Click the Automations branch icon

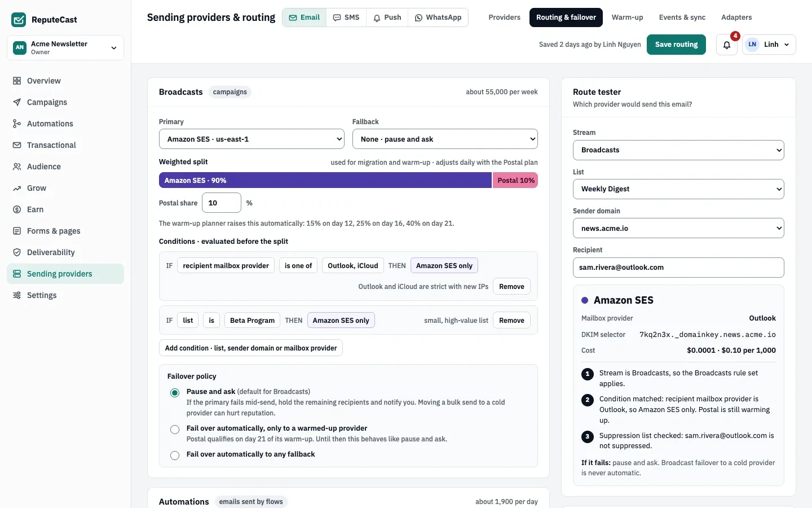pos(17,124)
